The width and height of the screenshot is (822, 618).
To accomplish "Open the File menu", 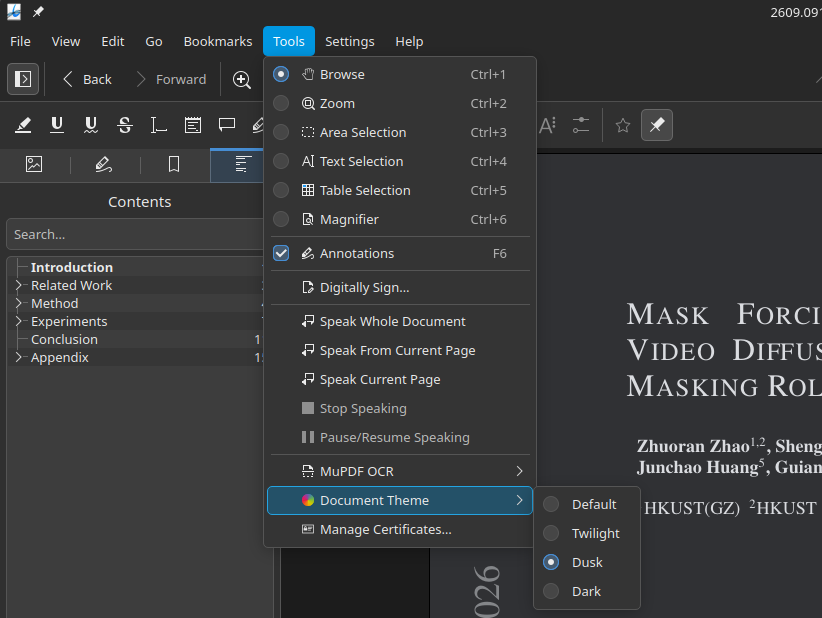I will (x=20, y=41).
